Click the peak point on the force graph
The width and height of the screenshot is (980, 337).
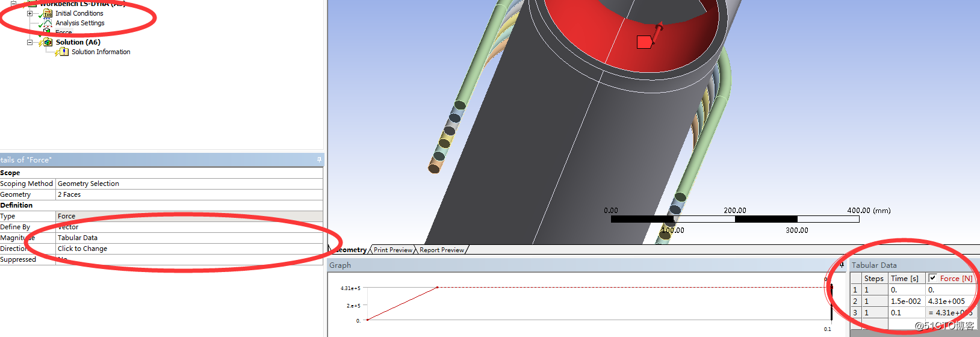tap(437, 288)
